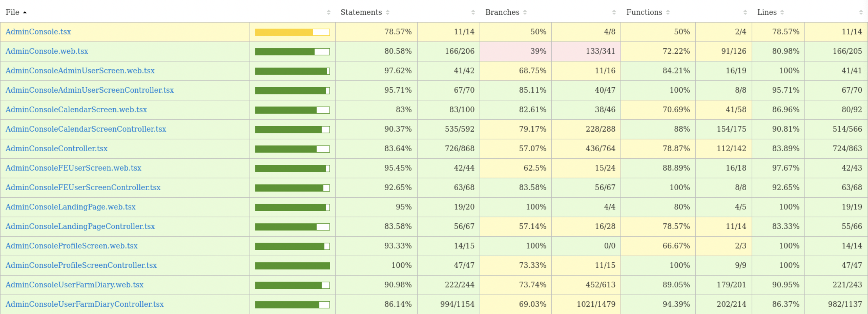The height and width of the screenshot is (314, 868).
Task: Click the File column sort arrow
Action: [25, 13]
